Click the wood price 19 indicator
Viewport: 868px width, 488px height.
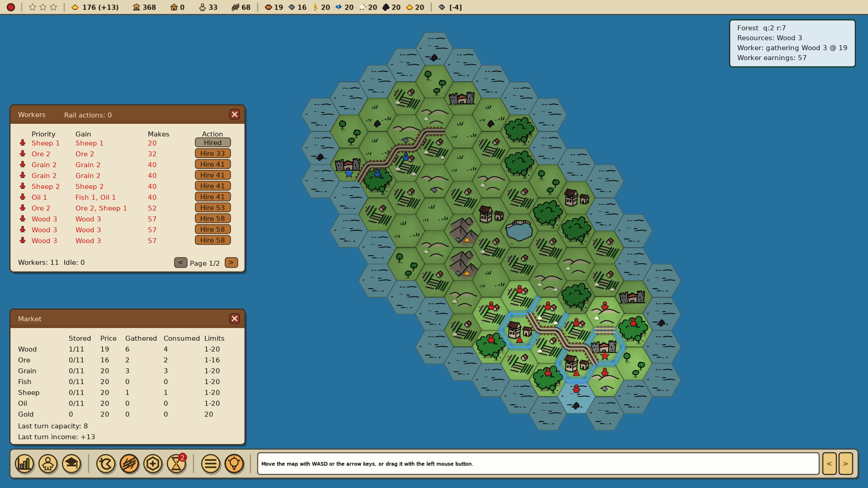(x=274, y=7)
